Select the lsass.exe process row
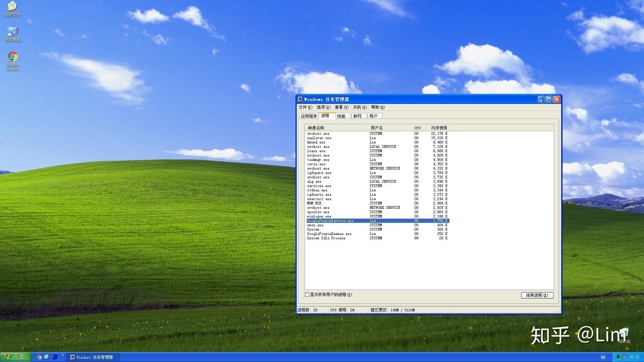The height and width of the screenshot is (362, 644). (x=377, y=151)
